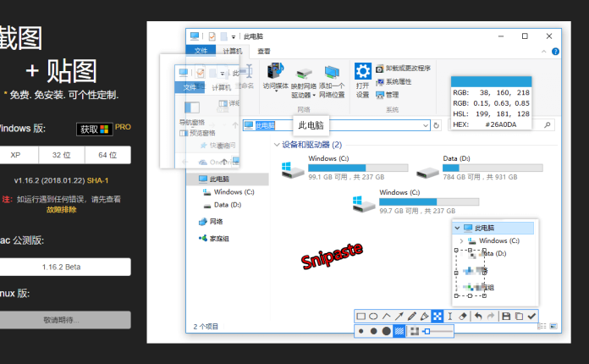Open the quick access toolbar dropdown arrow
The width and height of the screenshot is (589, 364).
pyautogui.click(x=234, y=36)
